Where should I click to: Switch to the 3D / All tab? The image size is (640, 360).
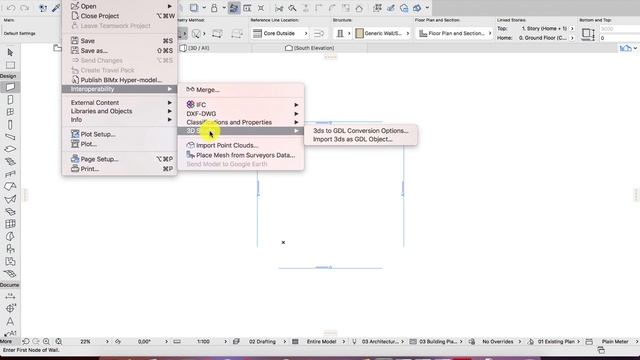tap(195, 48)
